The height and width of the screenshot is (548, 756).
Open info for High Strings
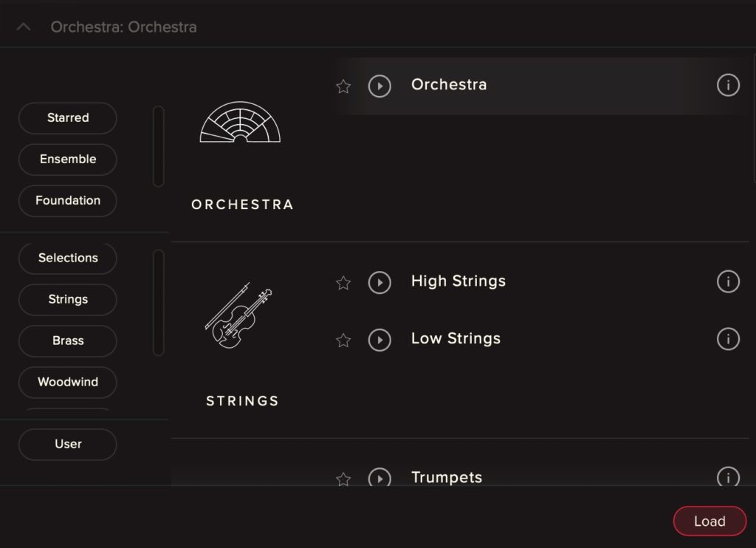[x=728, y=281]
